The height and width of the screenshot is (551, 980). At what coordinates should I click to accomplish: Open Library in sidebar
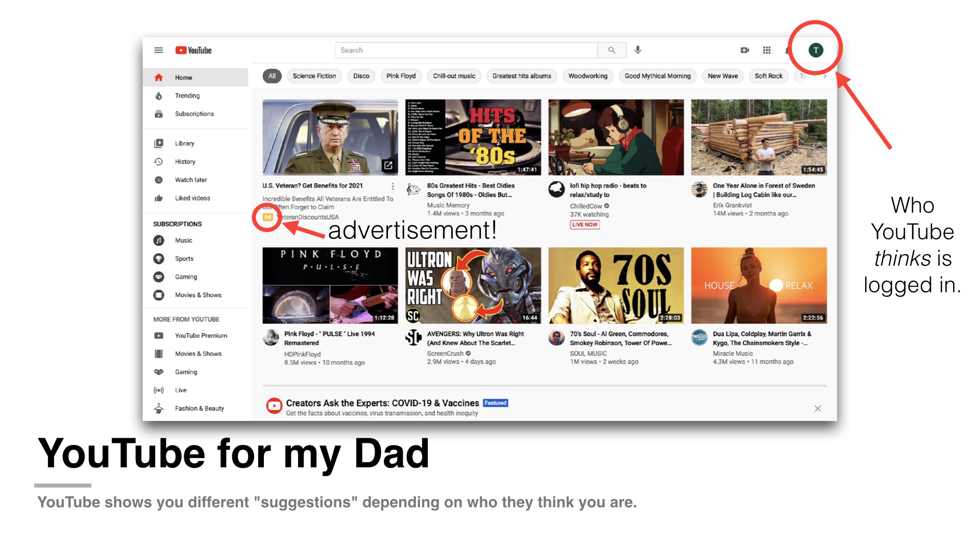196,143
